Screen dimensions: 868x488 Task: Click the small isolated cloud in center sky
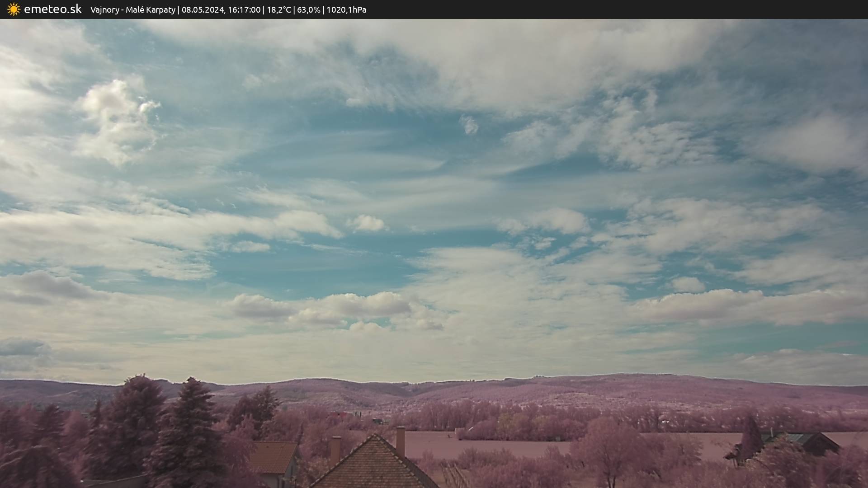tap(469, 124)
